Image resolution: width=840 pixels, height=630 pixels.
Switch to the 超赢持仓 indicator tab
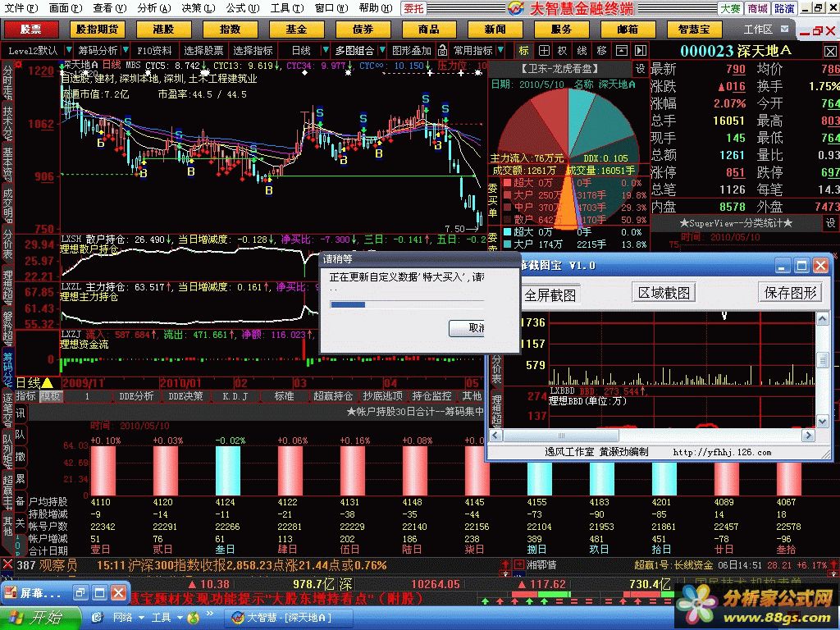point(333,396)
